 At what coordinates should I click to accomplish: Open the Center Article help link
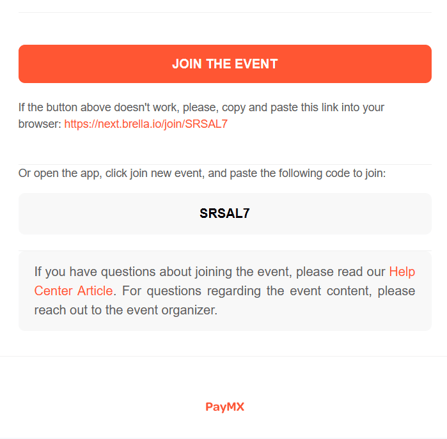(73, 291)
